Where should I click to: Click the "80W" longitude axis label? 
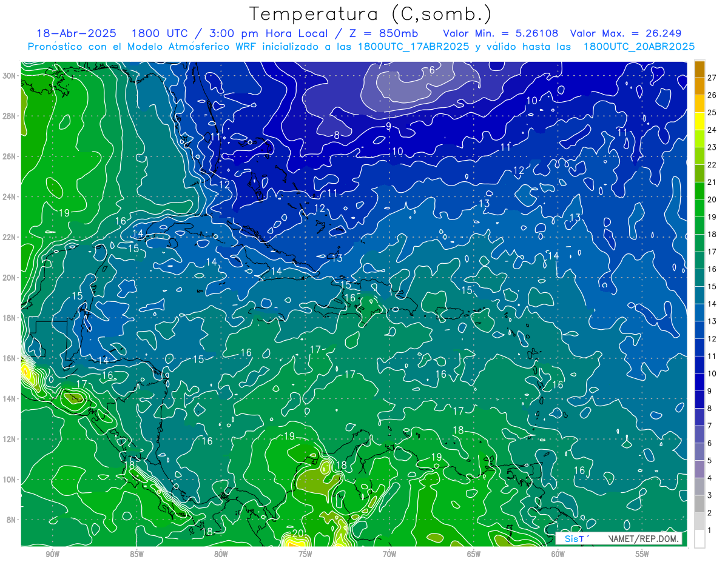pos(221,554)
